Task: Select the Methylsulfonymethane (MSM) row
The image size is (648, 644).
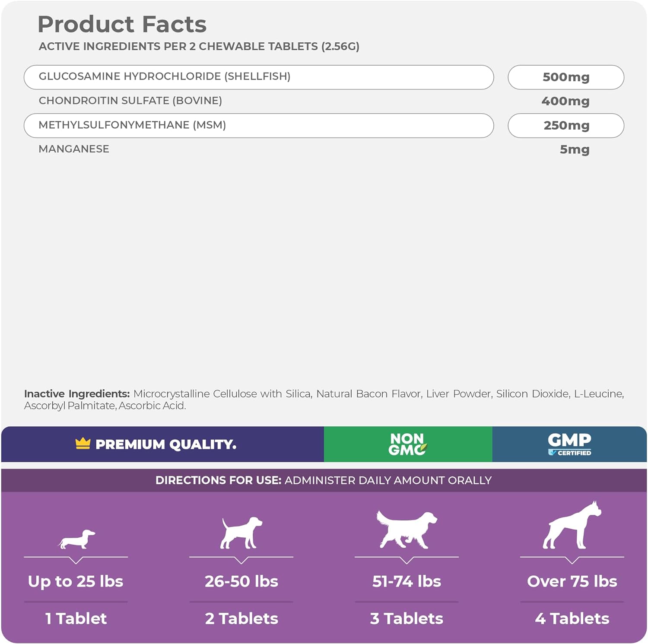Action: pos(258,125)
